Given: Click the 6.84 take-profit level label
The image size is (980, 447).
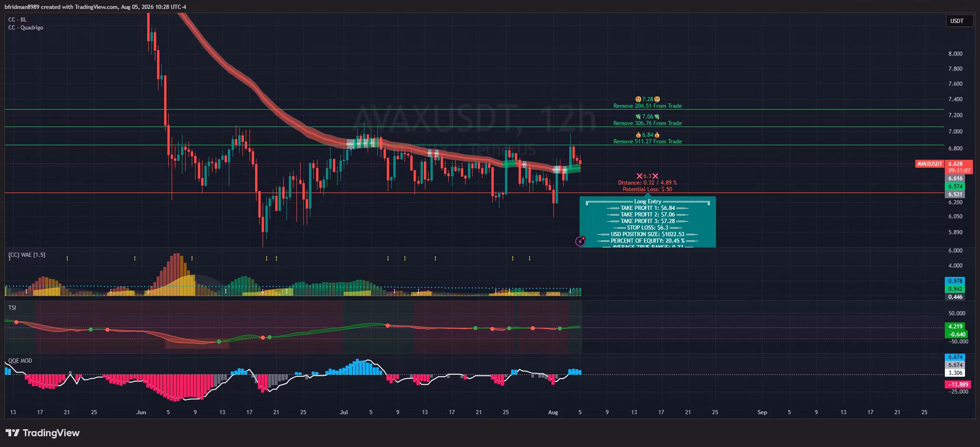Looking at the screenshot, I should point(648,135).
